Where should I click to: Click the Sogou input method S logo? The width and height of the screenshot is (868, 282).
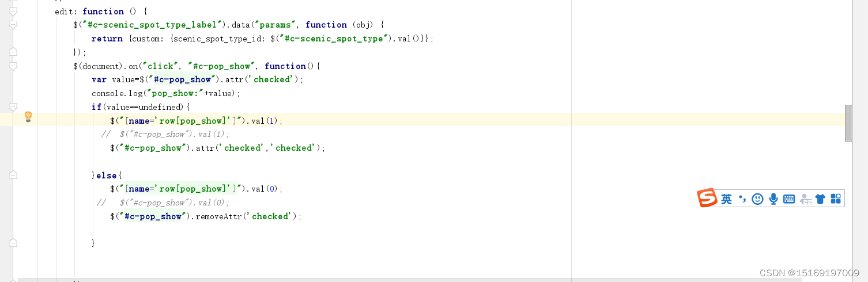pos(707,198)
